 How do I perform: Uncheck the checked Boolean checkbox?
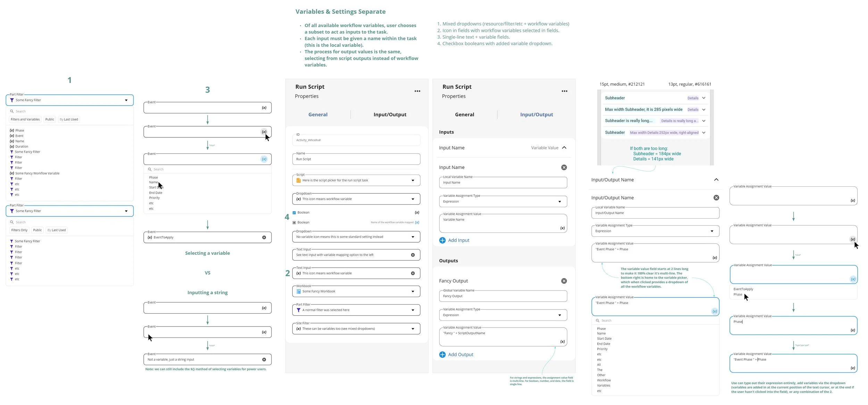[294, 212]
